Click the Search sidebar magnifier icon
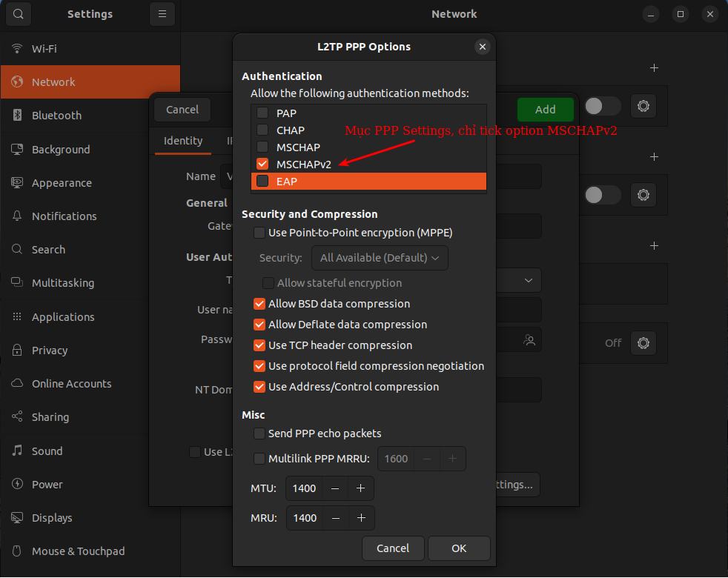Image resolution: width=728 pixels, height=578 pixels. tap(17, 249)
